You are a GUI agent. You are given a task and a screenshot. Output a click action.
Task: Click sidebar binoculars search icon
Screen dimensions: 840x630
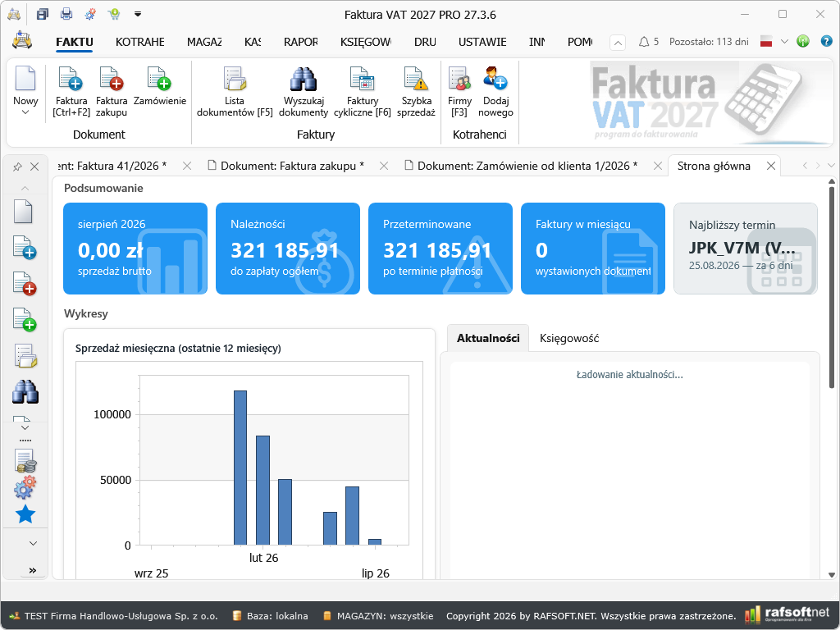pyautogui.click(x=25, y=392)
